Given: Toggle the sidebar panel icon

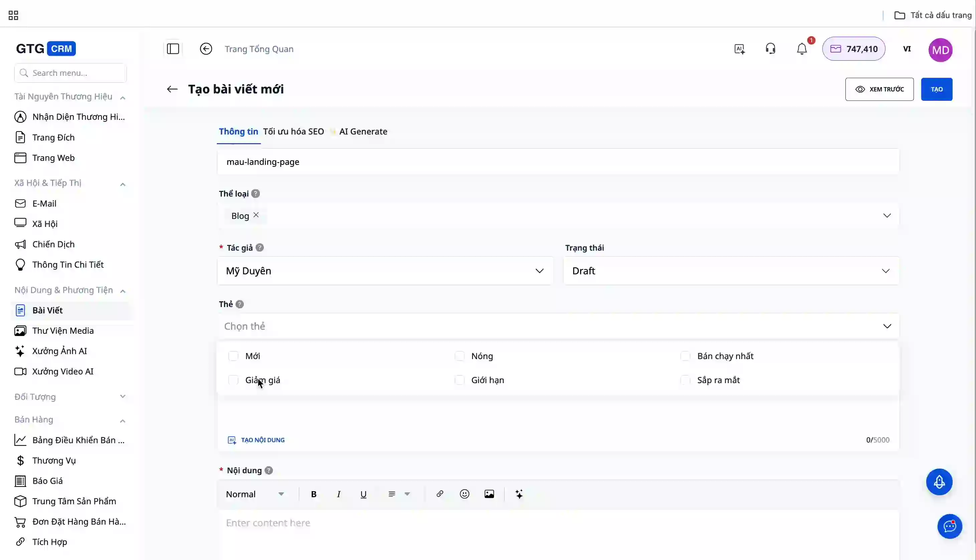Looking at the screenshot, I should 173,49.
